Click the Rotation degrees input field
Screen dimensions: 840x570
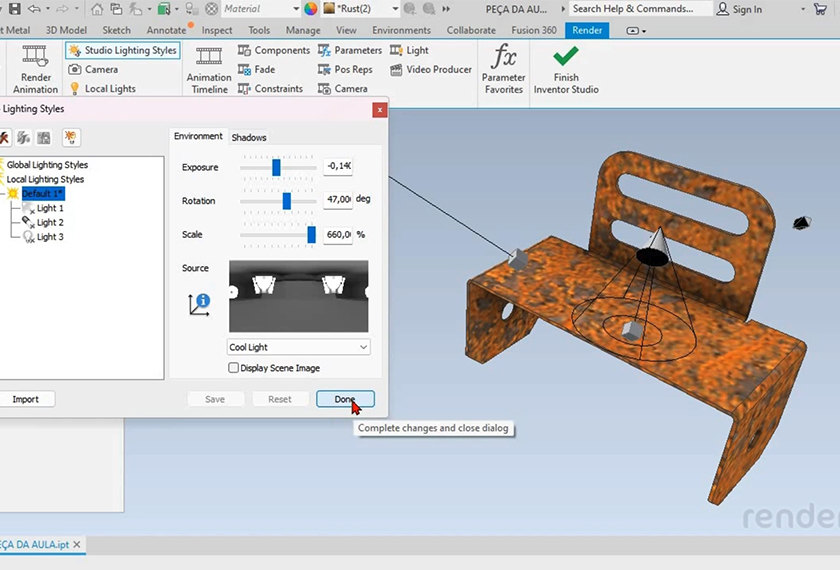click(338, 200)
